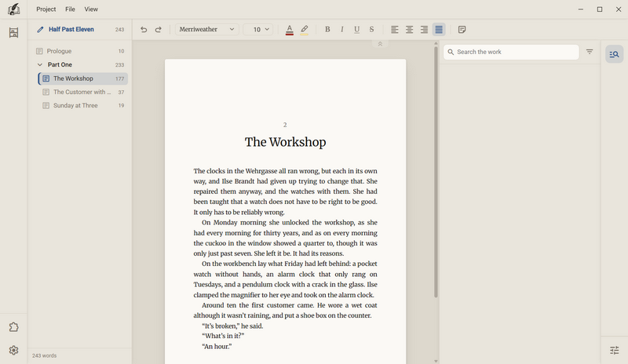Select the Half Past Eleven project title
628x364 pixels.
pyautogui.click(x=71, y=29)
